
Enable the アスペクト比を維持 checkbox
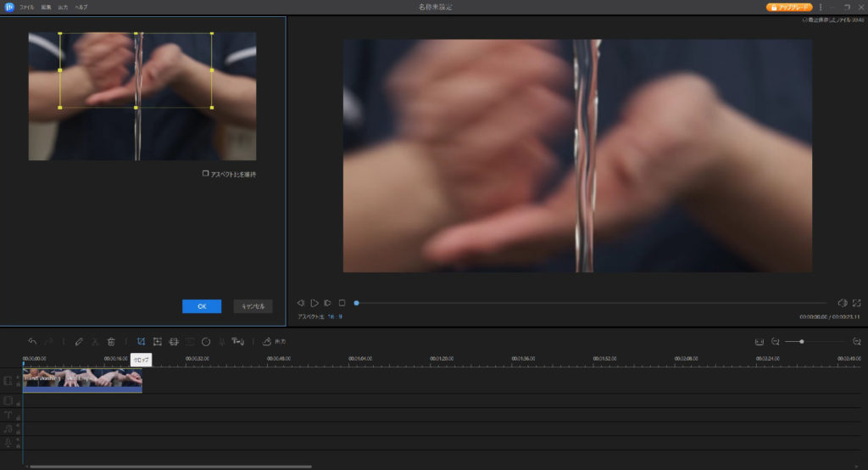pos(205,173)
